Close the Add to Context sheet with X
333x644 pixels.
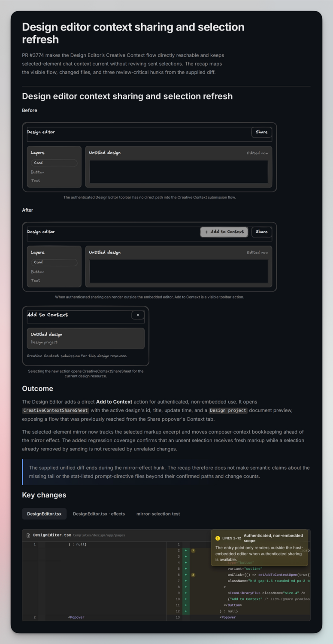(x=138, y=315)
